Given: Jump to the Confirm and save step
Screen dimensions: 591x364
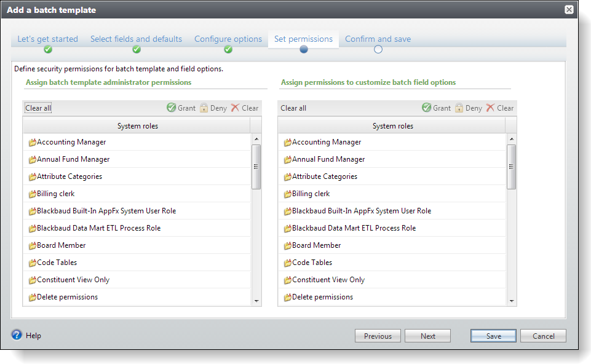Looking at the screenshot, I should 378,39.
